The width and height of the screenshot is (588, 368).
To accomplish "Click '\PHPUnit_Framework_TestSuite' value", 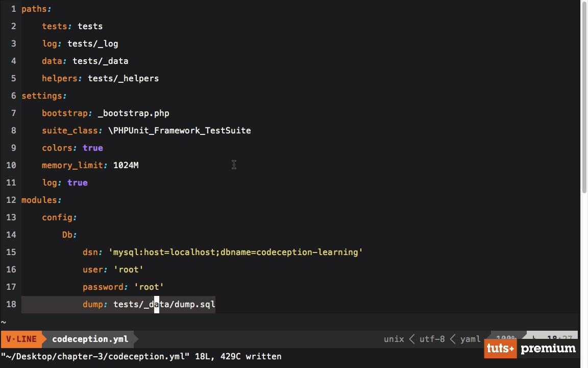I will (180, 130).
